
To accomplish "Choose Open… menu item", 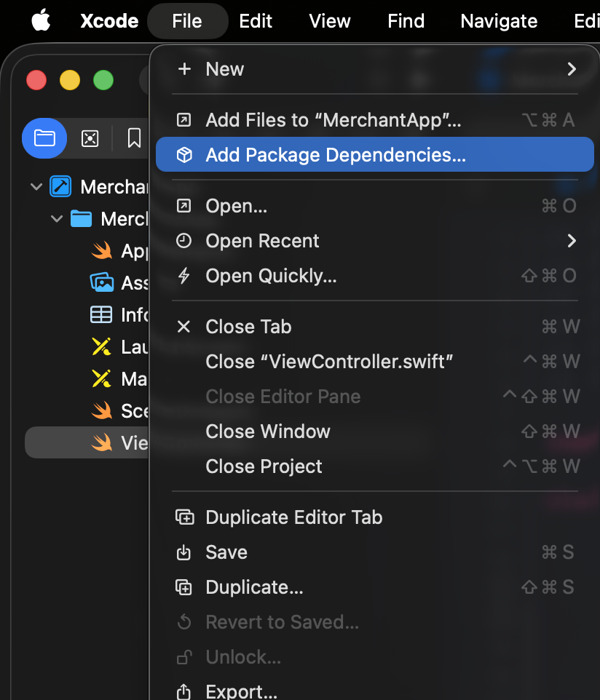I will (375, 206).
